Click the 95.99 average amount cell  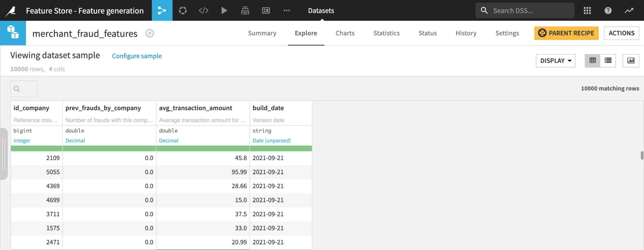203,172
